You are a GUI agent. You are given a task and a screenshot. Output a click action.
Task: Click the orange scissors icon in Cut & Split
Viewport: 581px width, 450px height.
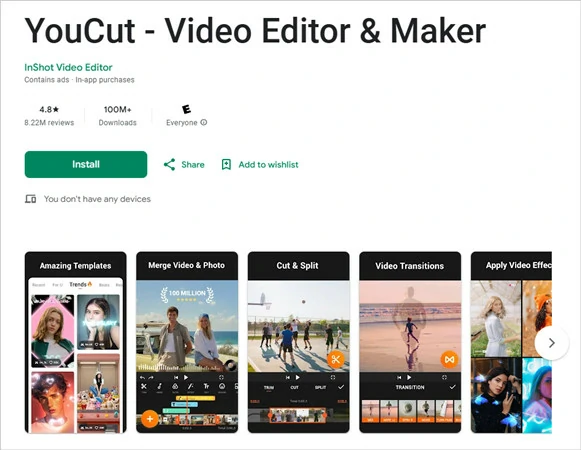click(x=336, y=359)
